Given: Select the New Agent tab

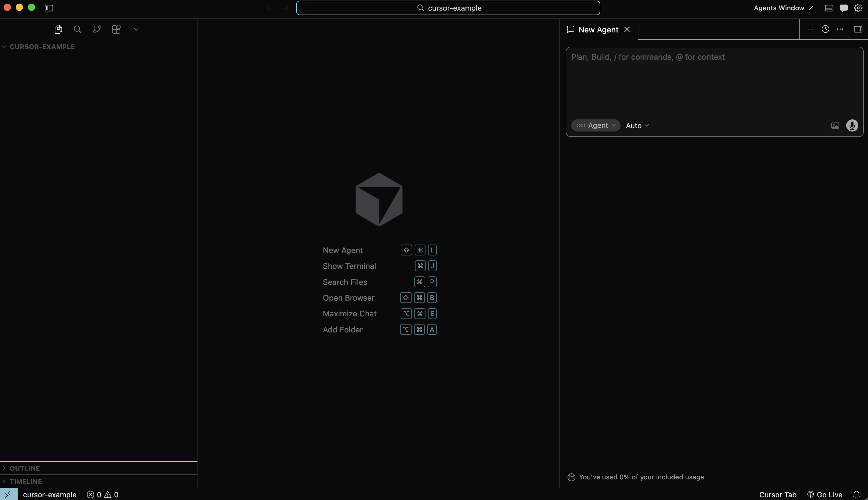Looking at the screenshot, I should coord(598,29).
